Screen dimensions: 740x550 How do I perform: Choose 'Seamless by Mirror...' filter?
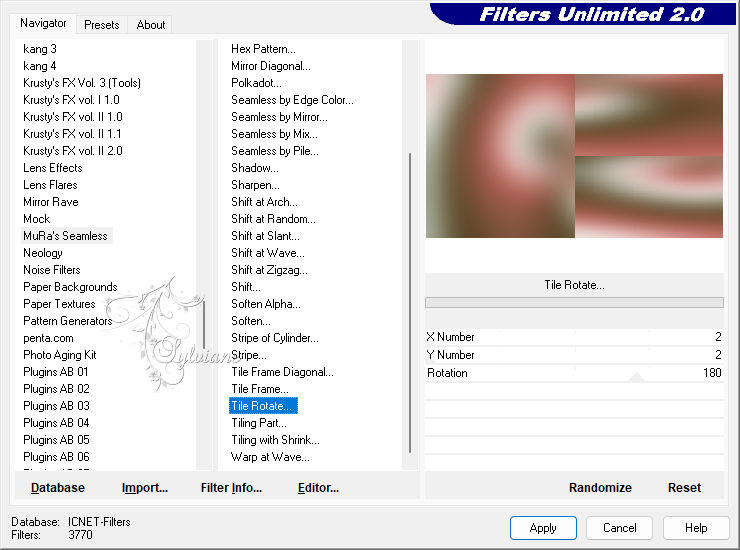279,117
